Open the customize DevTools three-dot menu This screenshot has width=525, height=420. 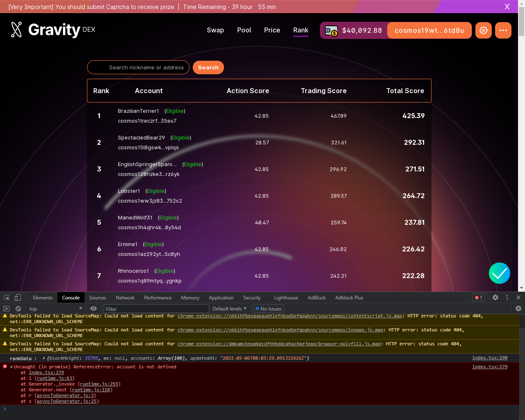[x=507, y=297]
